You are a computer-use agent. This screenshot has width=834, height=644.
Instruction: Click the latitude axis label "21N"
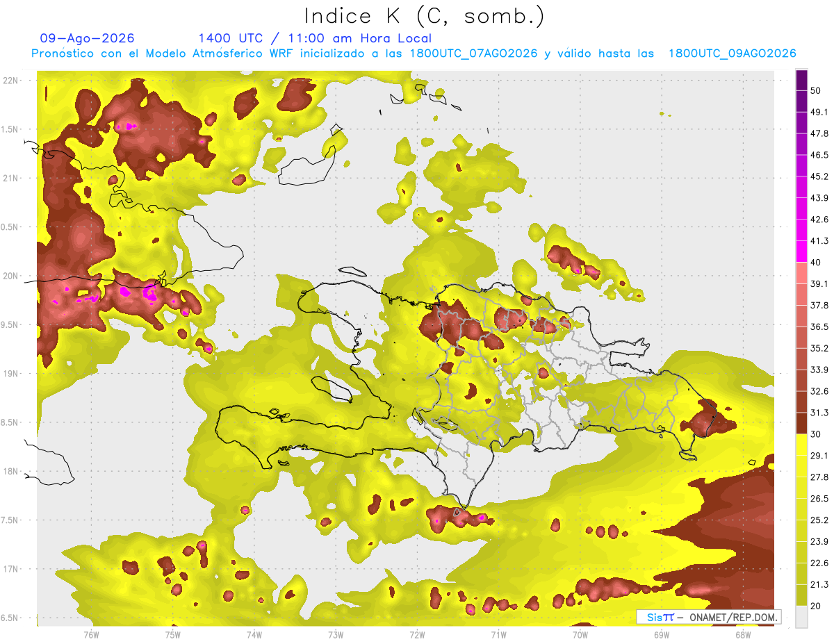pos(10,178)
